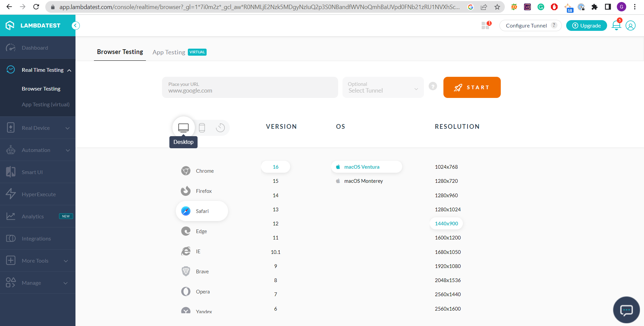Open the chat support widget

click(626, 310)
